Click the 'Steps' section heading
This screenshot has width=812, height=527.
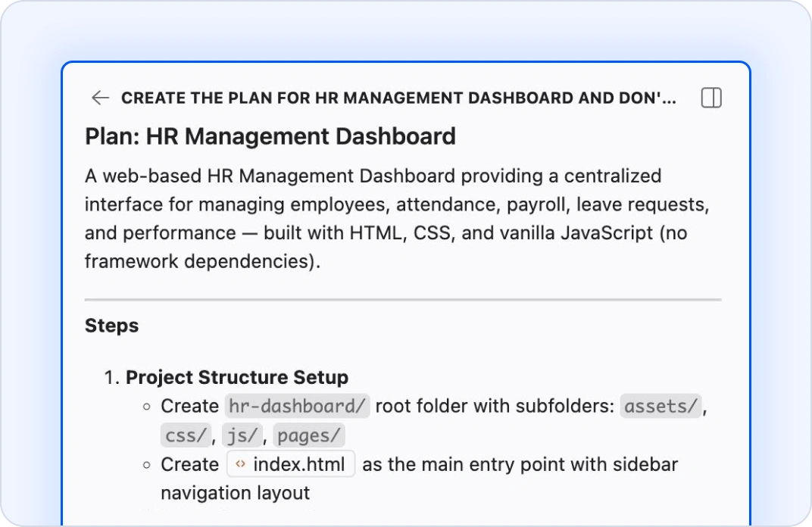click(112, 326)
